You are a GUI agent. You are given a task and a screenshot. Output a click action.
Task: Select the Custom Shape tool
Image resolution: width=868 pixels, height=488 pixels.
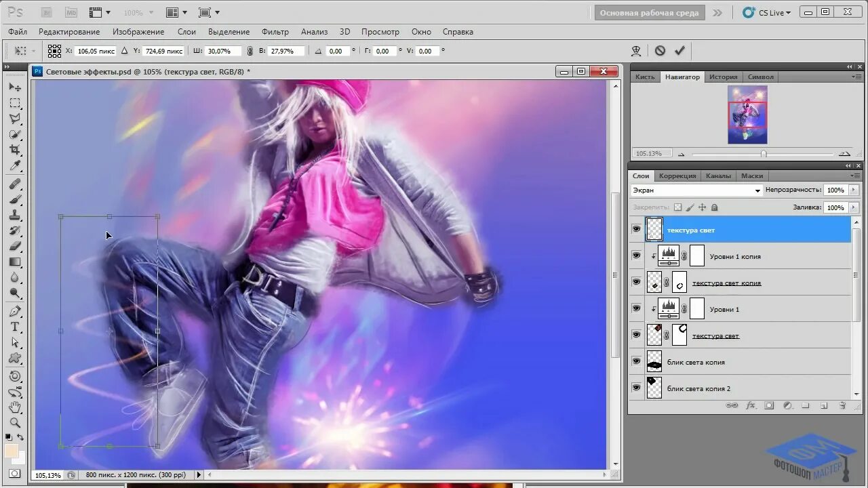[15, 359]
